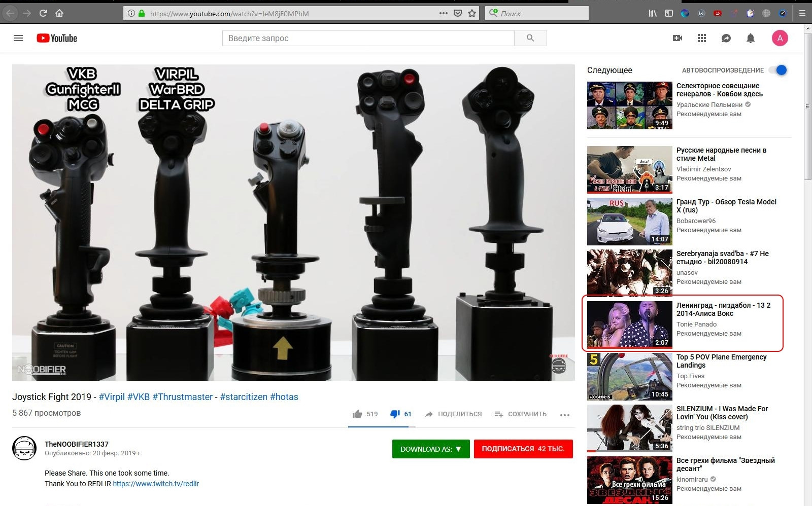Viewport: 812px width, 506px height.
Task: Click the W shield extension icon
Action: tap(701, 13)
